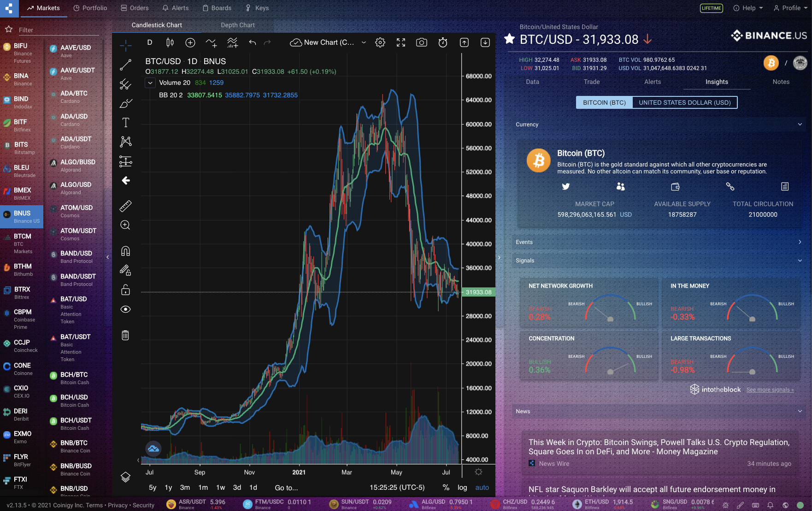Undo the last chart action
The image size is (812, 511).
[x=253, y=42]
